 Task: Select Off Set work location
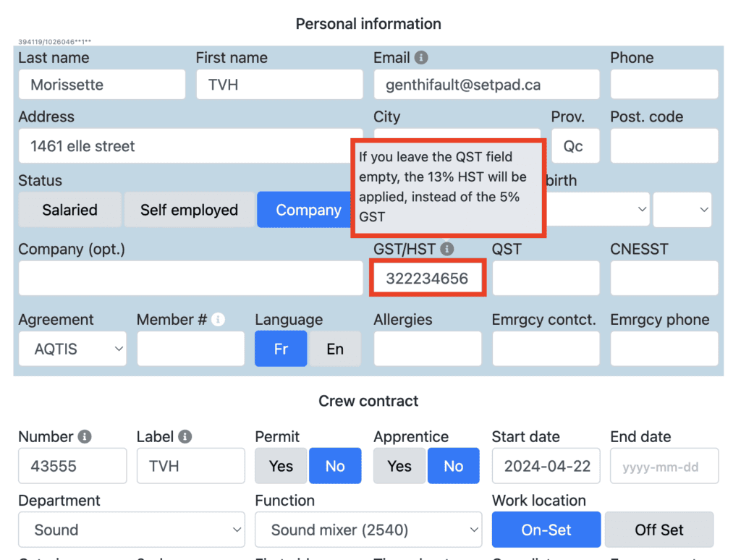659,530
